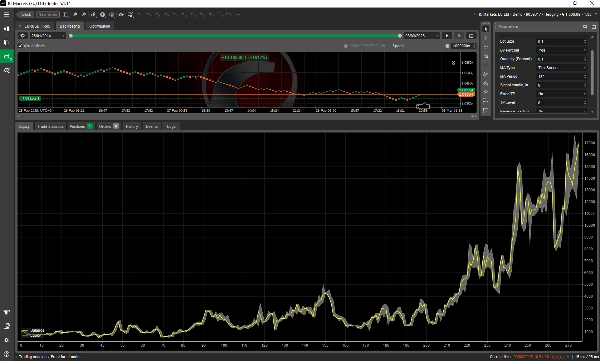This screenshot has height=361, width=600.
Task: Open backtesting settings icon left of start date
Action: (23, 36)
